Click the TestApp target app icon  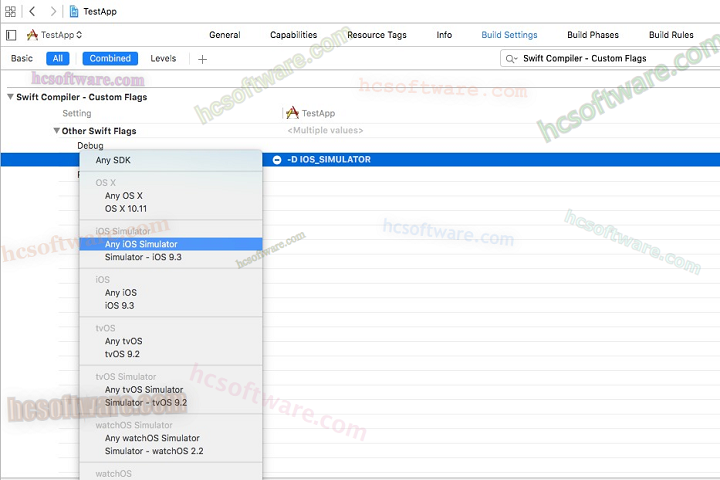(32, 35)
